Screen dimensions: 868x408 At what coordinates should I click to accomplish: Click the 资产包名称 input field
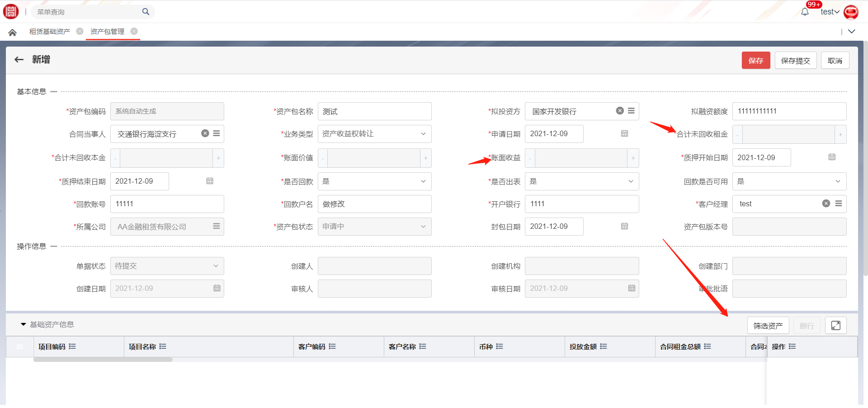point(374,111)
